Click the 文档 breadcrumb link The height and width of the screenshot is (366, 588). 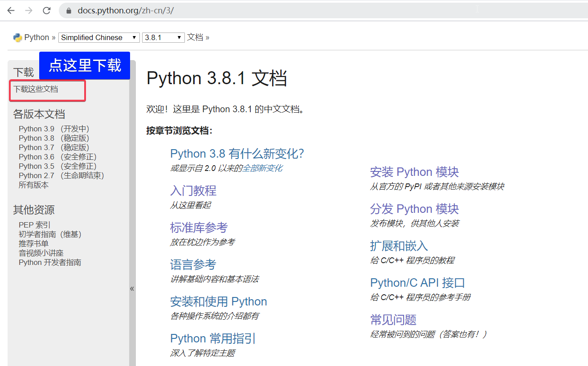[x=195, y=37]
